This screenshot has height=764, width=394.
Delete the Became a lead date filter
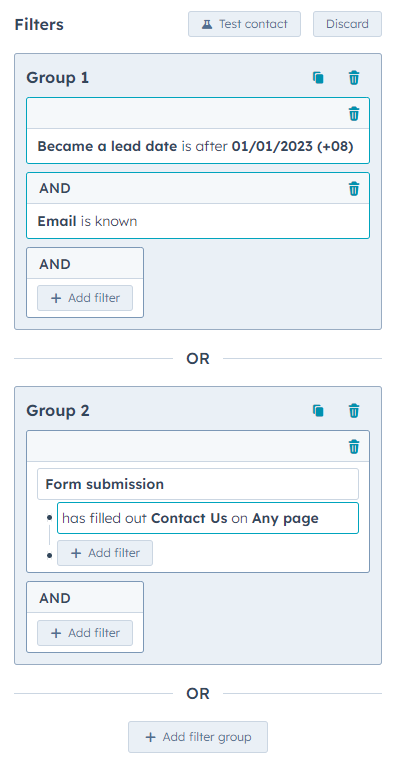(354, 114)
